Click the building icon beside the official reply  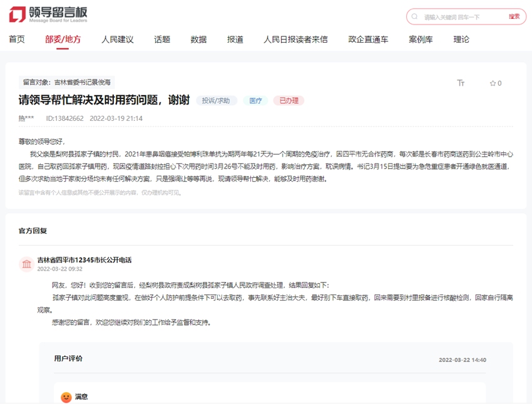pos(26,264)
